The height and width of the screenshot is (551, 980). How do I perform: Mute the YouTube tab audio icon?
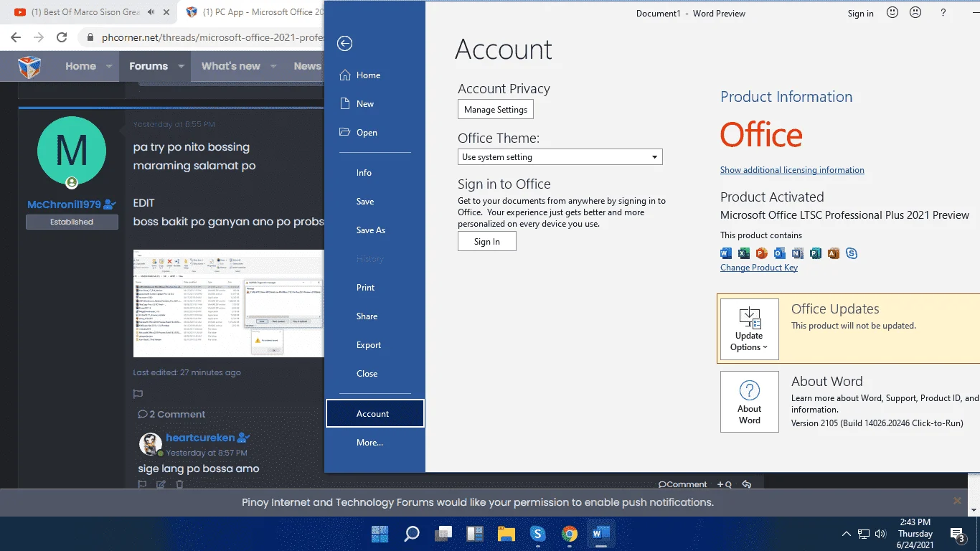151,12
